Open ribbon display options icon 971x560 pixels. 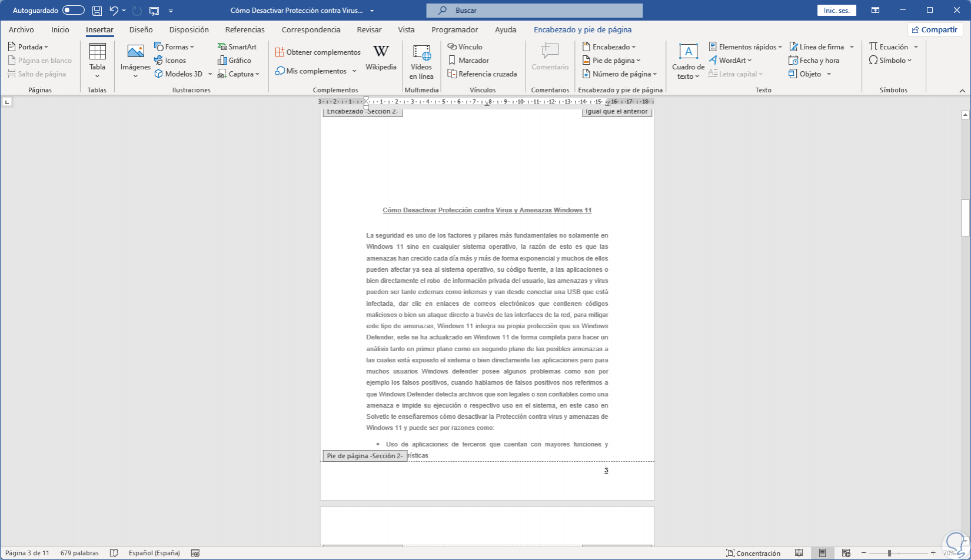[876, 11]
